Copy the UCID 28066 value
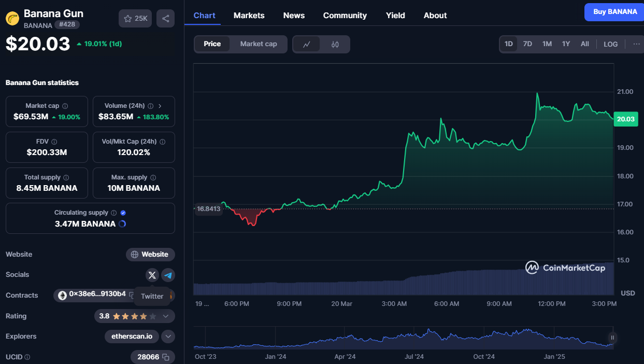 click(166, 357)
